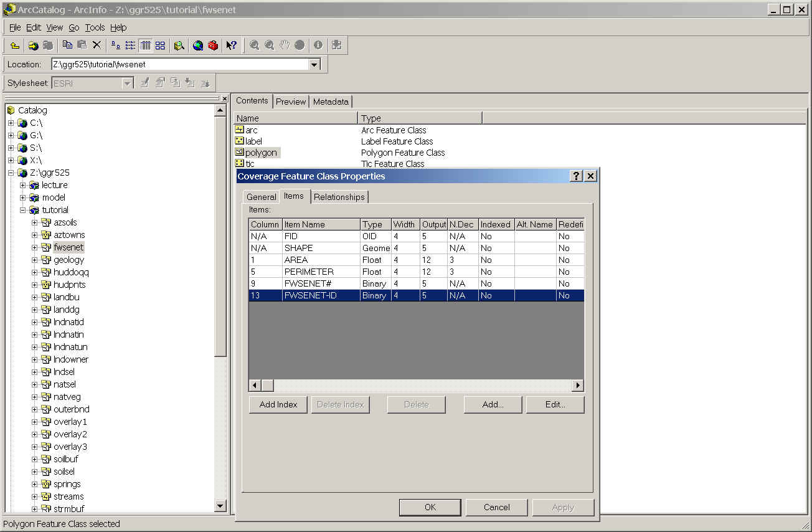Collapse the tutorial folder node
The height and width of the screenshot is (532, 812).
coord(23,210)
